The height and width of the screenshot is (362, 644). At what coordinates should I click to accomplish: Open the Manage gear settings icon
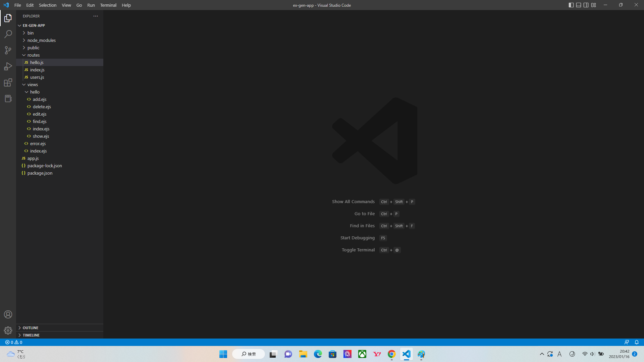pyautogui.click(x=8, y=330)
